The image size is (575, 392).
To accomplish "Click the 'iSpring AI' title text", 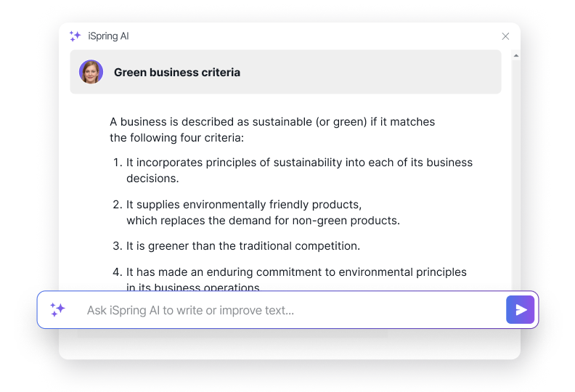I will [x=109, y=36].
